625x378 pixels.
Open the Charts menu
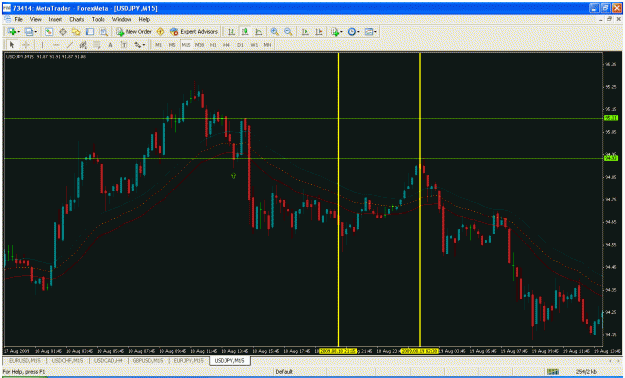coord(77,19)
